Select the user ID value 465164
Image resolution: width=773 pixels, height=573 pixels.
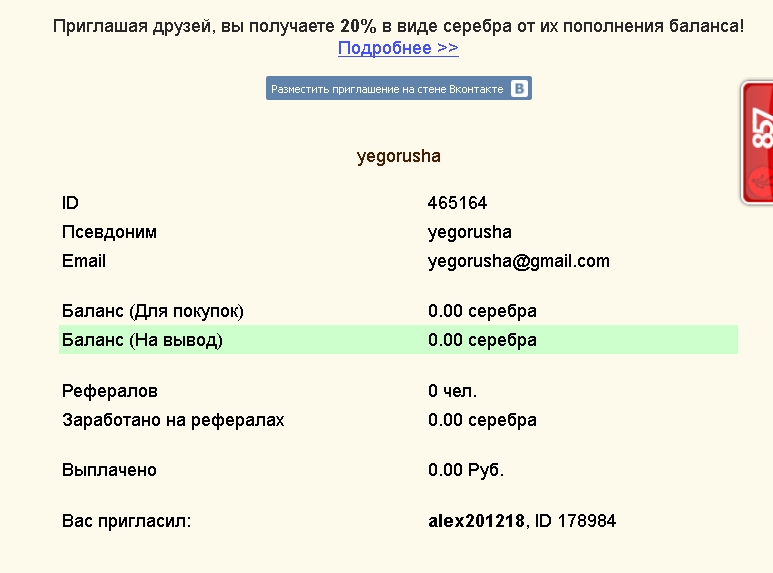pos(457,203)
